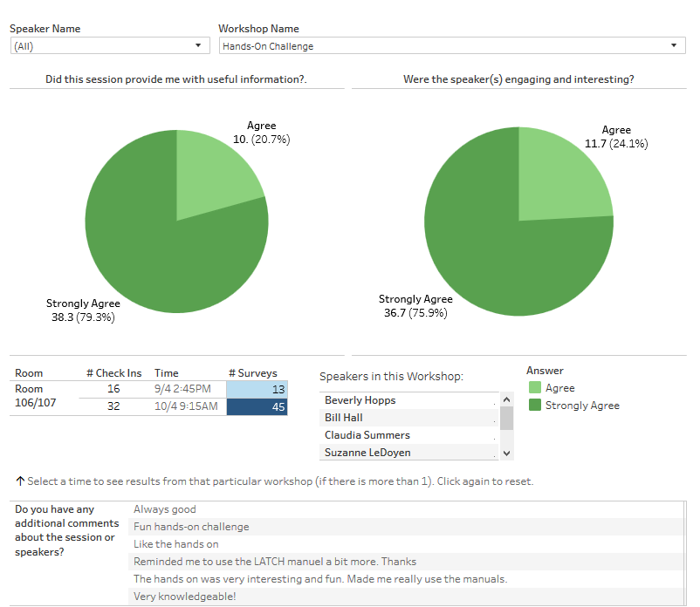The image size is (700, 607).
Task: Pick Suzanne LeDoyen from the speakers list
Action: 367,453
